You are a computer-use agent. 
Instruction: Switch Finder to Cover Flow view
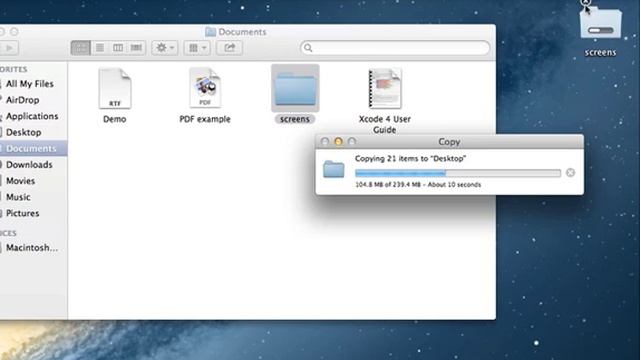[x=136, y=48]
